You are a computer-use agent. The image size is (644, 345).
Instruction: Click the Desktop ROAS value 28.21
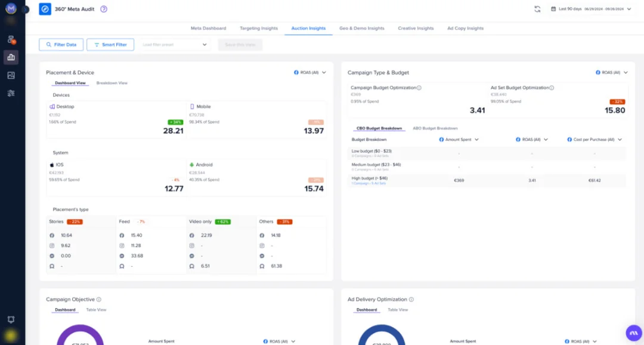174,131
